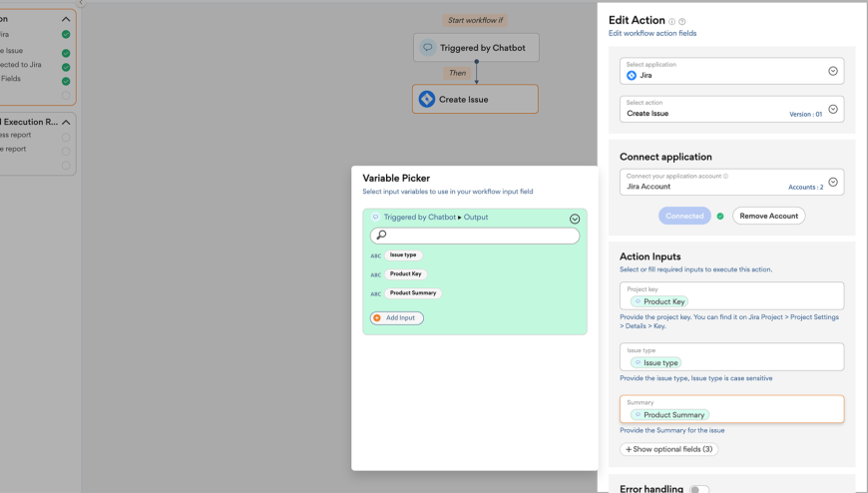This screenshot has height=493, width=868.
Task: Click the unchecked circle beside success report
Action: click(66, 137)
